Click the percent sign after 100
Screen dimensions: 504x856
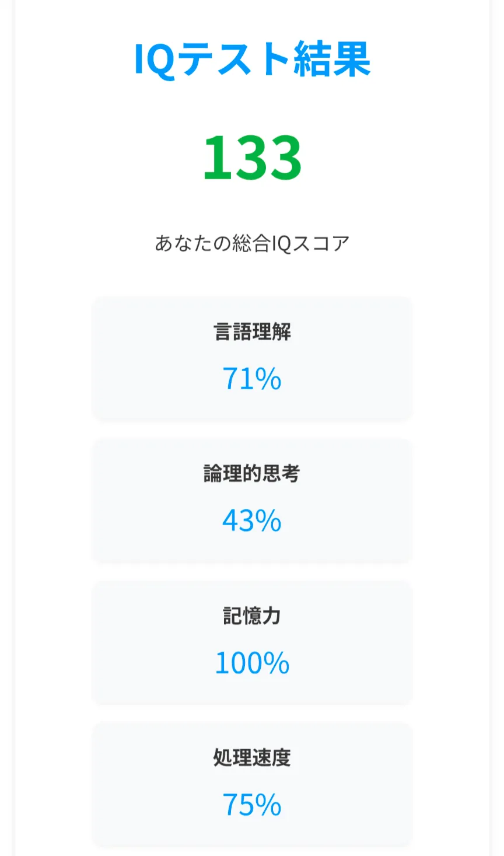click(276, 663)
